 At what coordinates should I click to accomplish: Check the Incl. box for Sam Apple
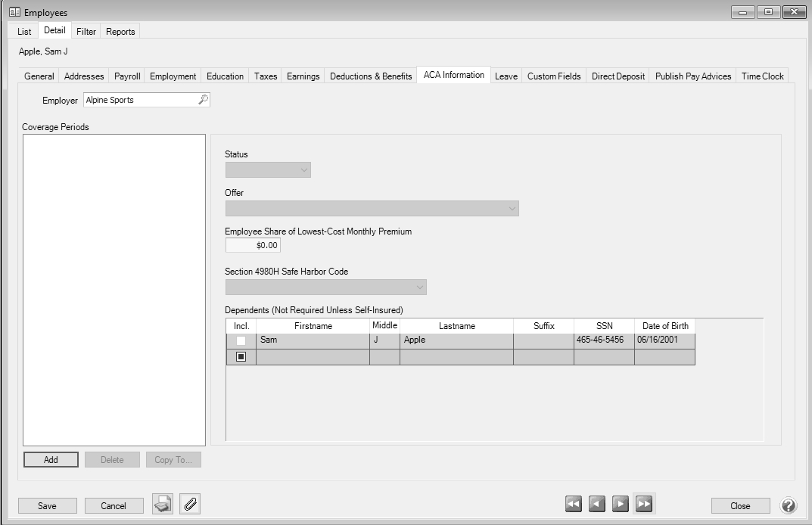pos(241,341)
